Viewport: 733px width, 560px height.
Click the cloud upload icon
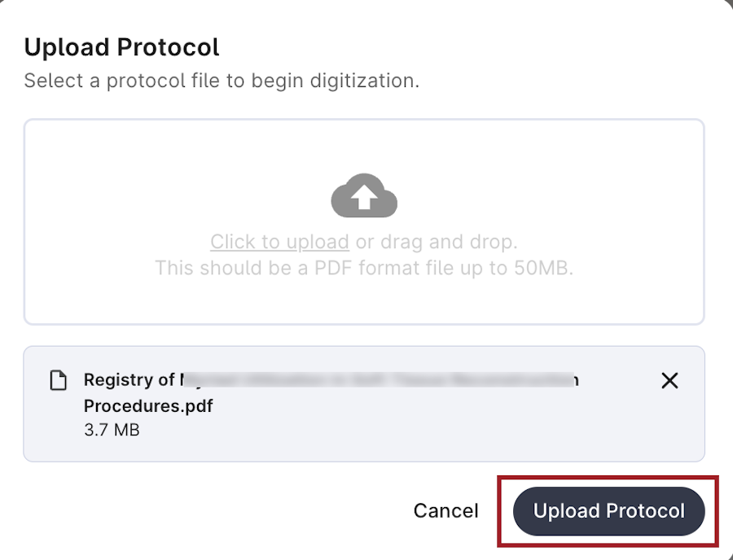364,195
